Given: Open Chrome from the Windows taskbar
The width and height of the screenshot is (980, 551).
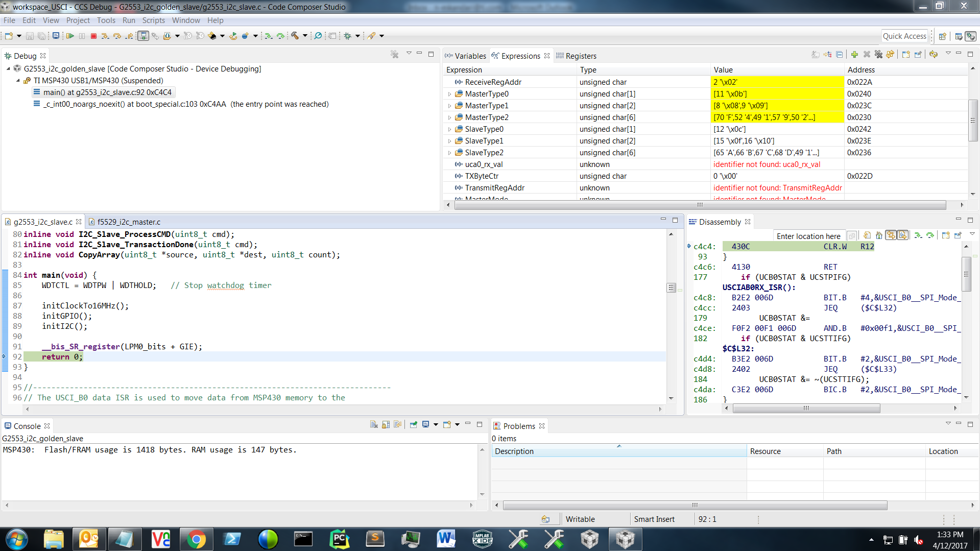Looking at the screenshot, I should [196, 539].
